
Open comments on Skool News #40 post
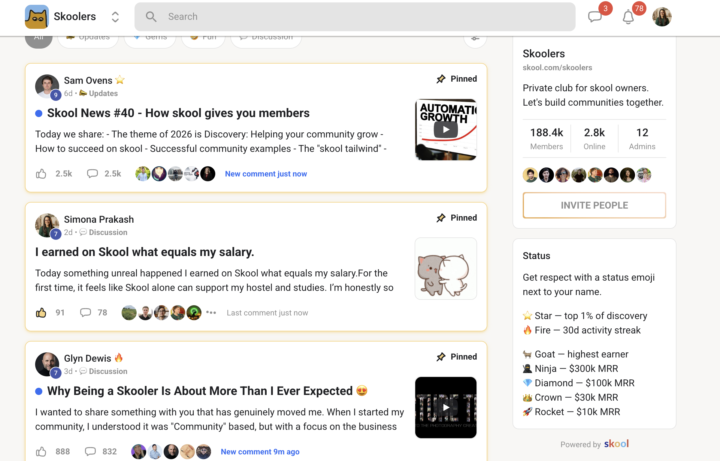click(92, 174)
